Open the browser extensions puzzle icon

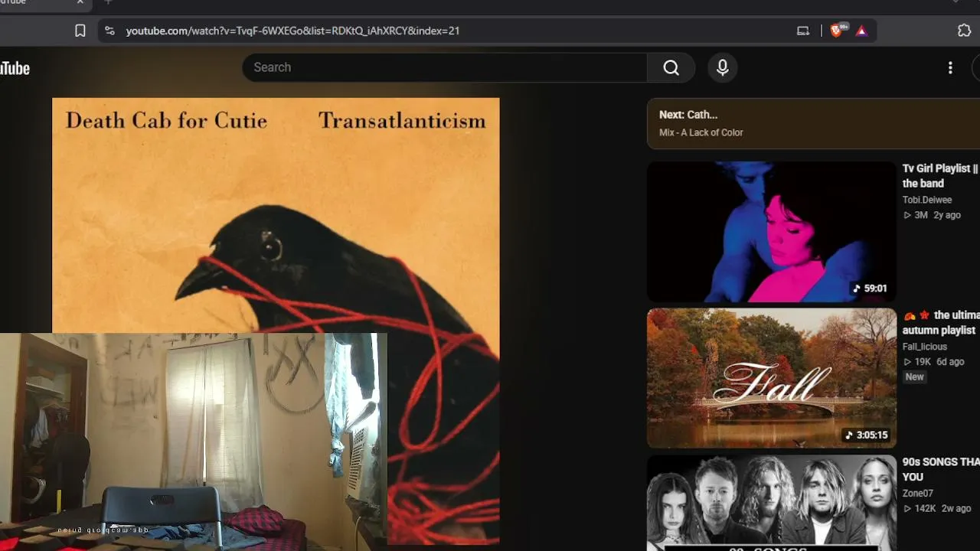pyautogui.click(x=964, y=31)
